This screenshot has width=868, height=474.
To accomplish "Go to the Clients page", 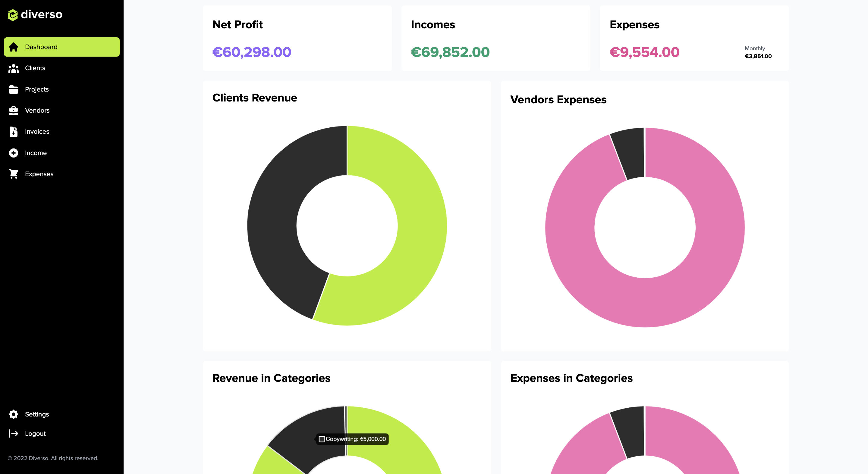I will [62, 68].
